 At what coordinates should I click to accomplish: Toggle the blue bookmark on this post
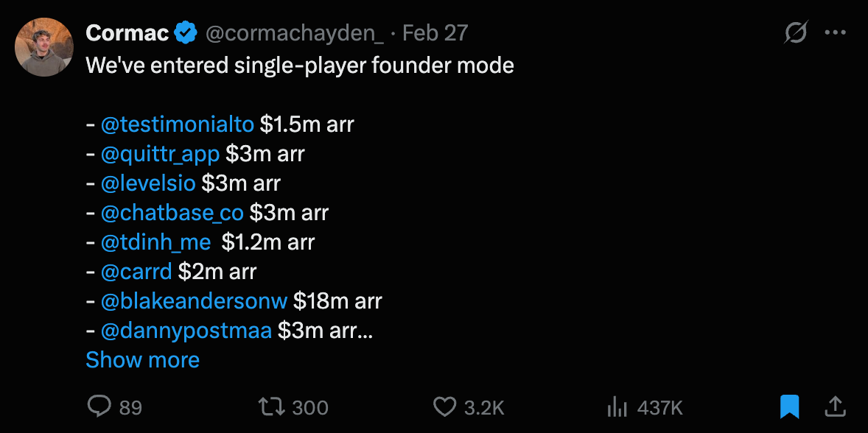click(x=789, y=406)
